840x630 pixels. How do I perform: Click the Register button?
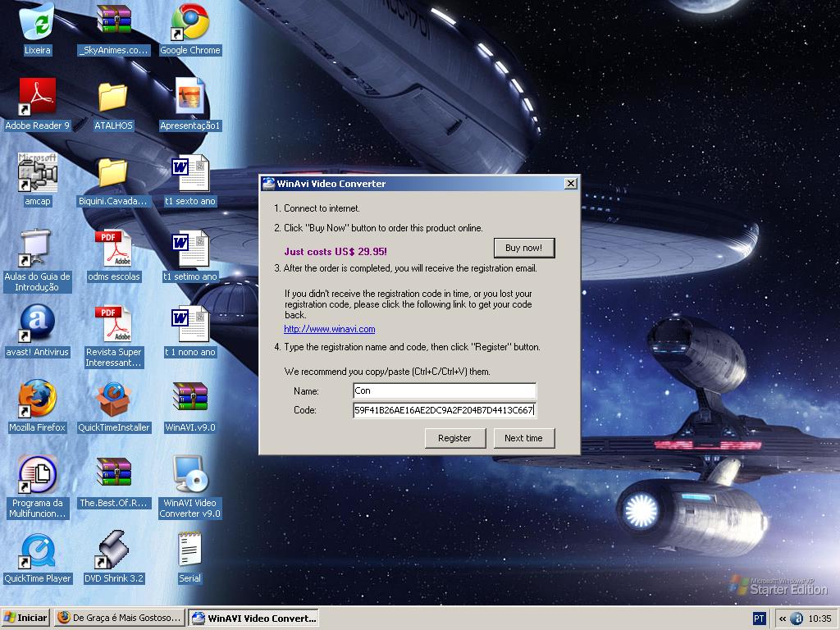pyautogui.click(x=454, y=438)
